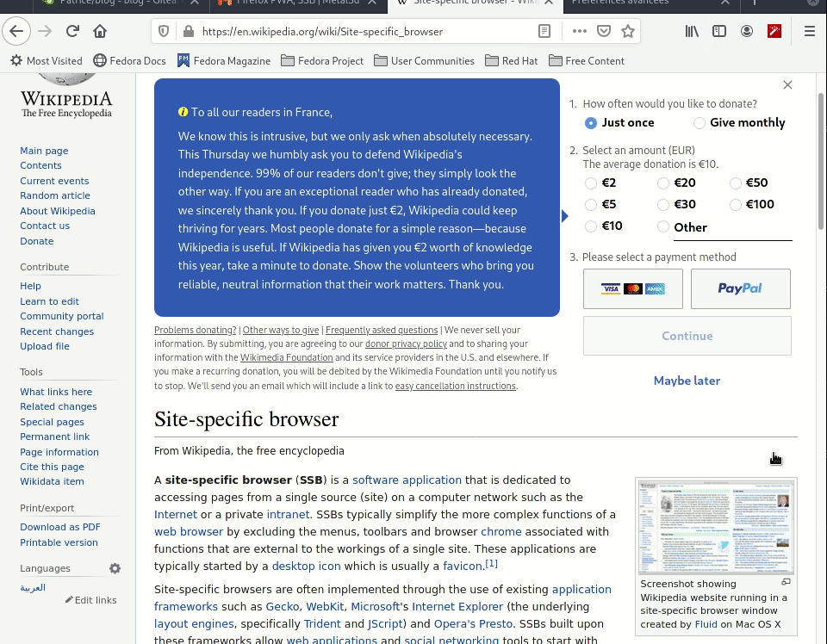This screenshot has height=644, width=827.
Task: Open the infobox screenshot thumbnail
Action: coord(716,527)
